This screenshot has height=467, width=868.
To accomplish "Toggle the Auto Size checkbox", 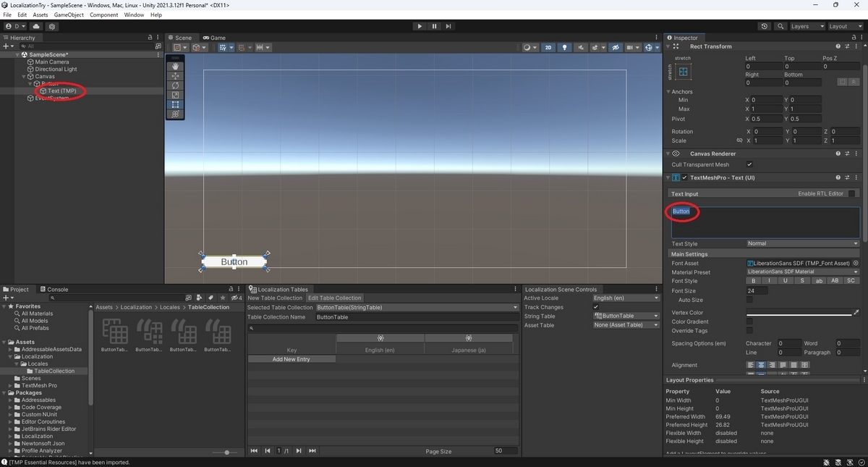I will click(x=750, y=300).
